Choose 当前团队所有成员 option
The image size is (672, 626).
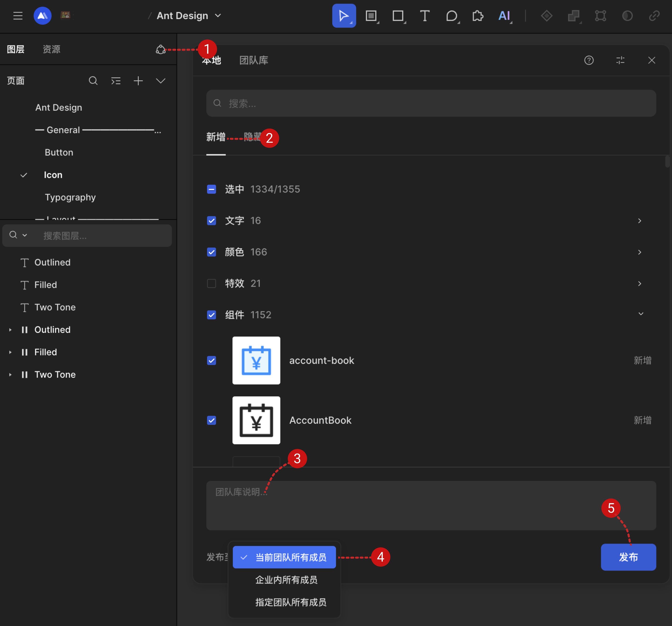pos(284,557)
